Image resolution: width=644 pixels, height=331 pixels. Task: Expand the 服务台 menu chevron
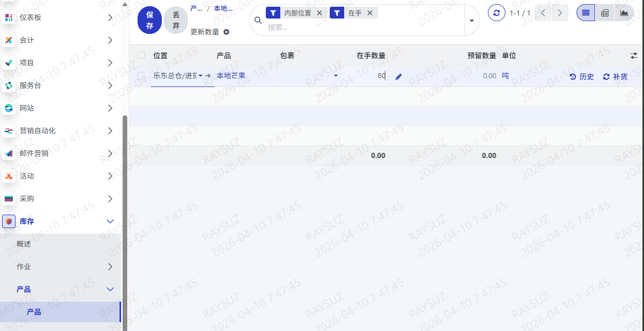pyautogui.click(x=110, y=85)
